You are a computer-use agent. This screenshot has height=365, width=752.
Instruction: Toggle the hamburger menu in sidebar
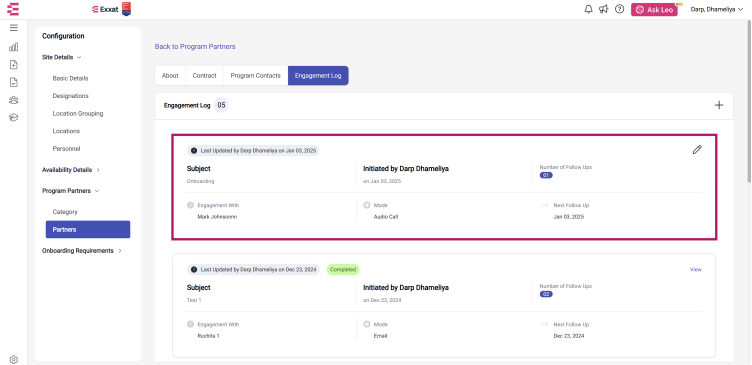point(13,28)
